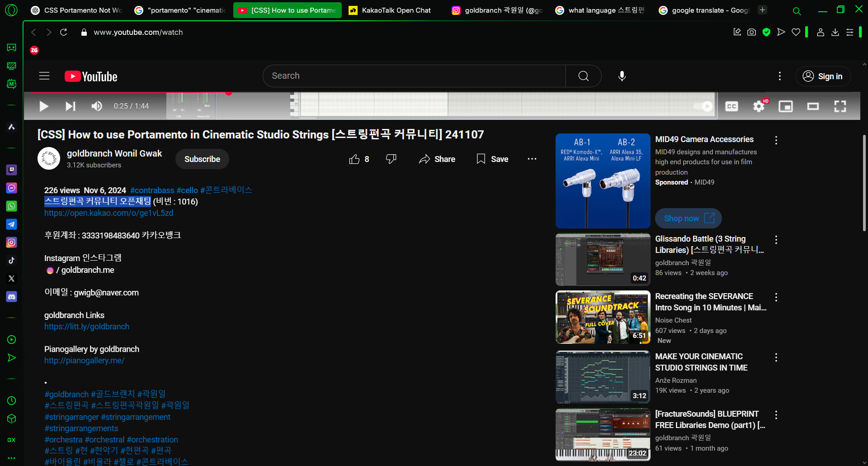The width and height of the screenshot is (868, 466).
Task: Add page to bookmarks heart icon
Action: pyautogui.click(x=796, y=32)
